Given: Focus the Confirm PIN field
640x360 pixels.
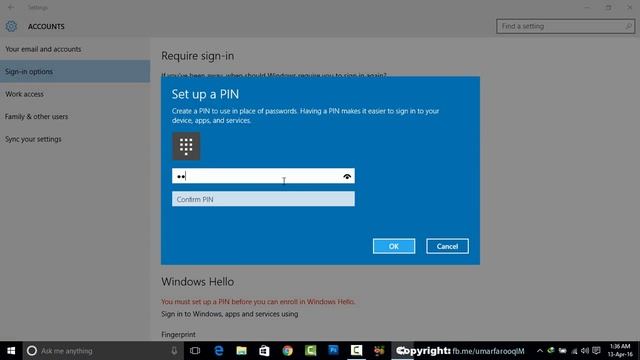Looking at the screenshot, I should click(x=263, y=199).
